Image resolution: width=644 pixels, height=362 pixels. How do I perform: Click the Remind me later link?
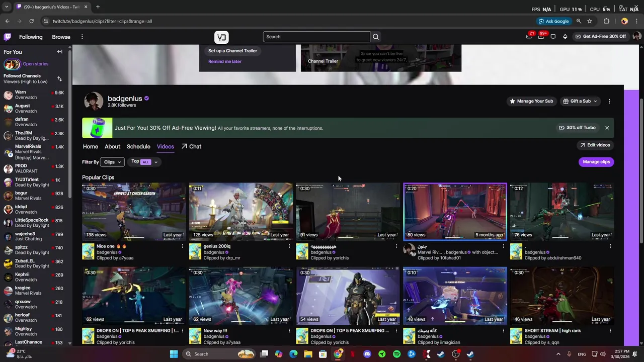[225, 61]
